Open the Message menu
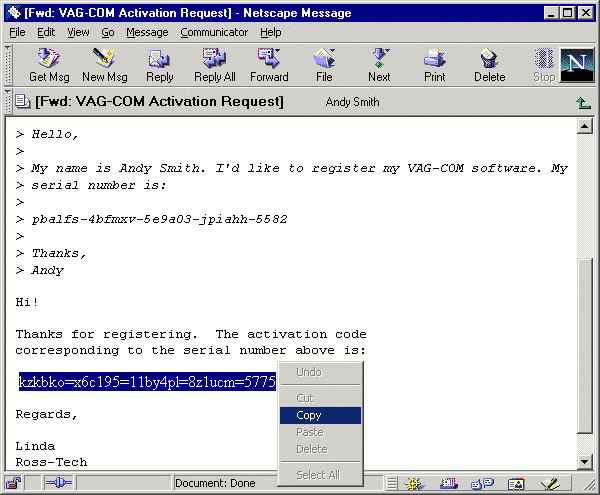Image resolution: width=600 pixels, height=495 pixels. (x=147, y=32)
